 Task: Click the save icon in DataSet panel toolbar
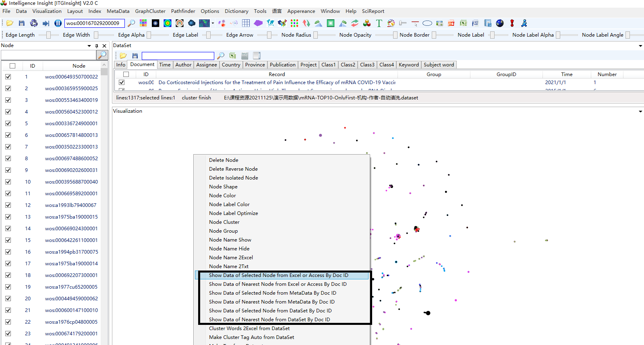[x=135, y=56]
